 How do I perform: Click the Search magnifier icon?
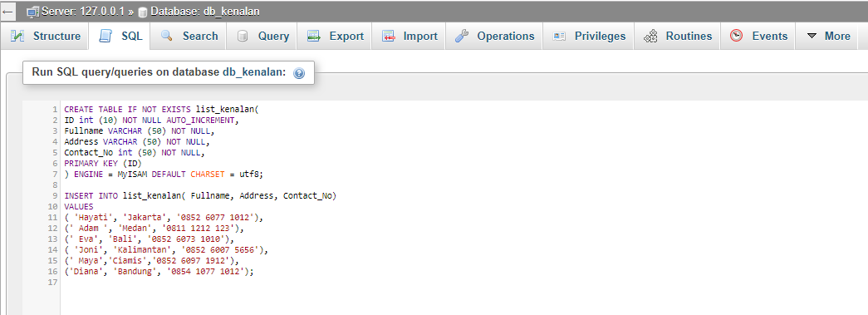pos(167,36)
